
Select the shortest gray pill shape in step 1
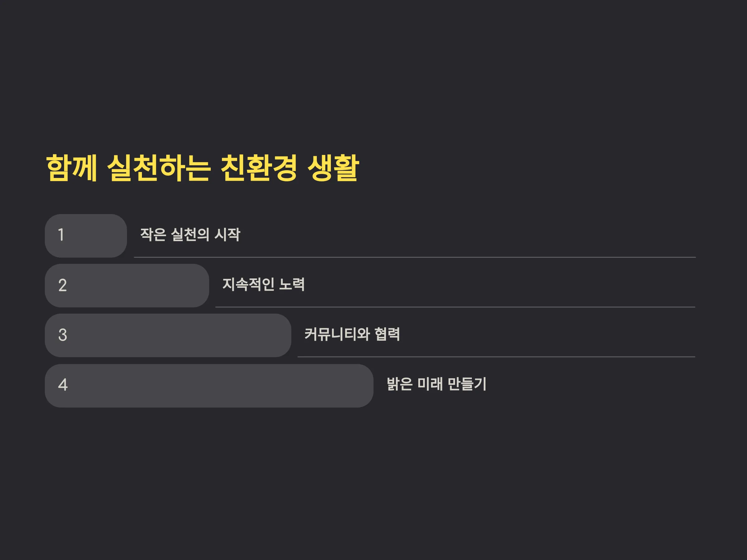(86, 236)
